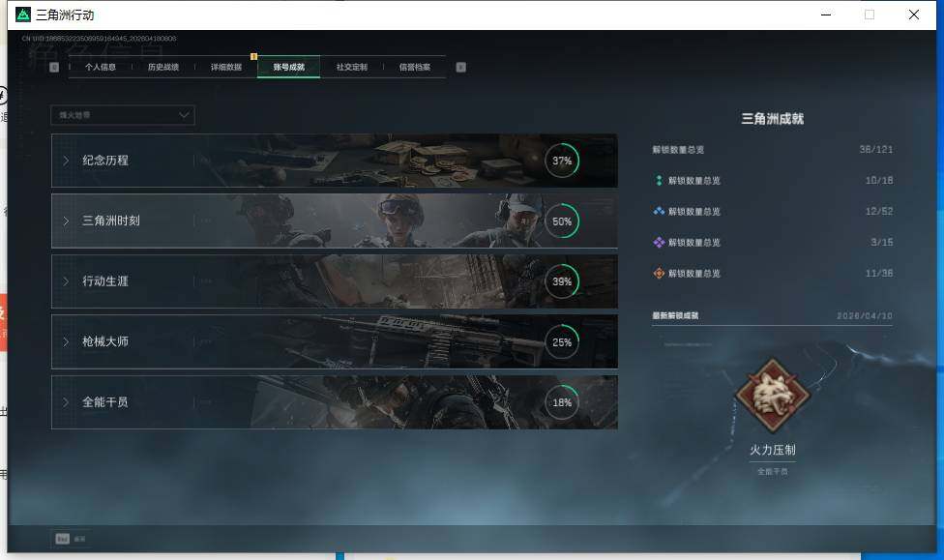Click the 行动生涯 row title

click(x=105, y=281)
